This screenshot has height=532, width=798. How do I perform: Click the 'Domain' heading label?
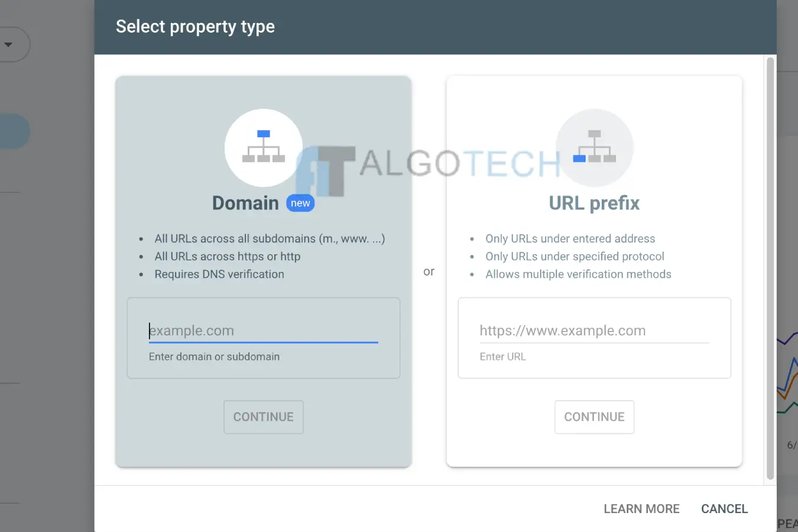click(x=245, y=203)
